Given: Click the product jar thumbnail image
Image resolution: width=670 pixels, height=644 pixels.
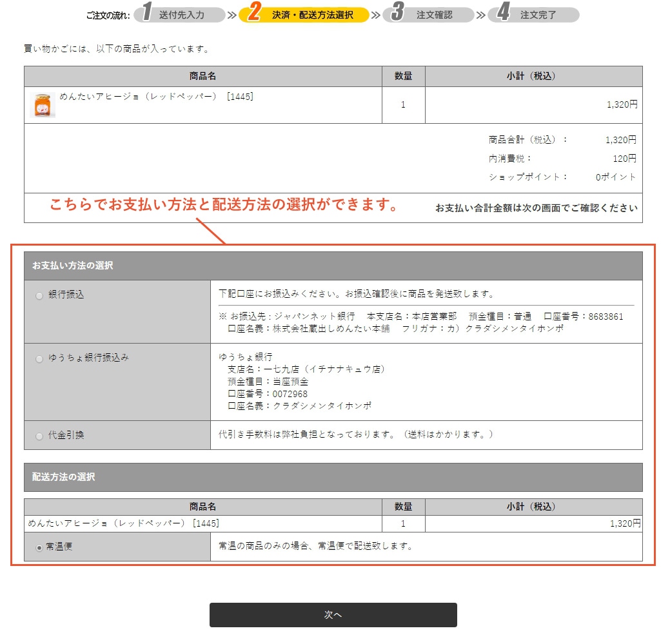Looking at the screenshot, I should coord(43,105).
